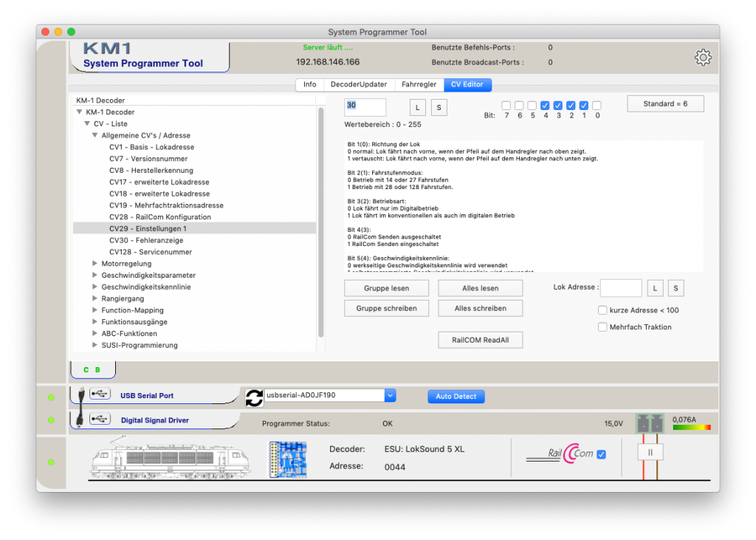Open the usbserial-AD0JF190 port dropdown

point(389,395)
